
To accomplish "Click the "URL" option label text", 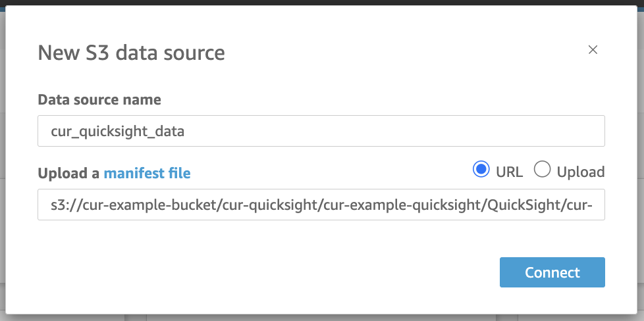I will [x=509, y=172].
